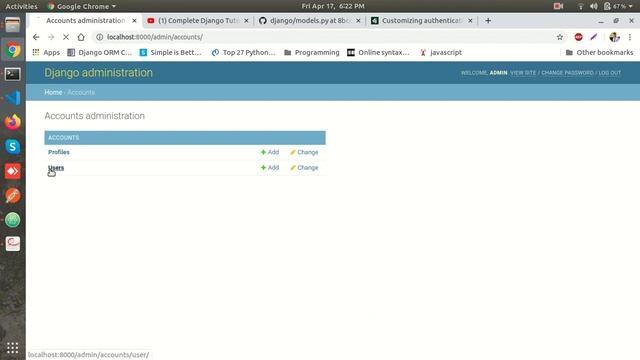640x360 pixels.
Task: Go to Home in the breadcrumb
Action: 53,92
